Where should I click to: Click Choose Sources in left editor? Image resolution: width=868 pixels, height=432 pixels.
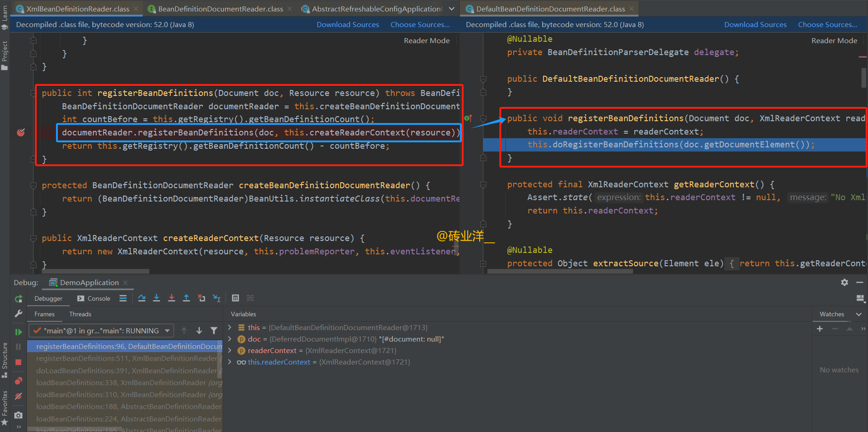tap(420, 25)
